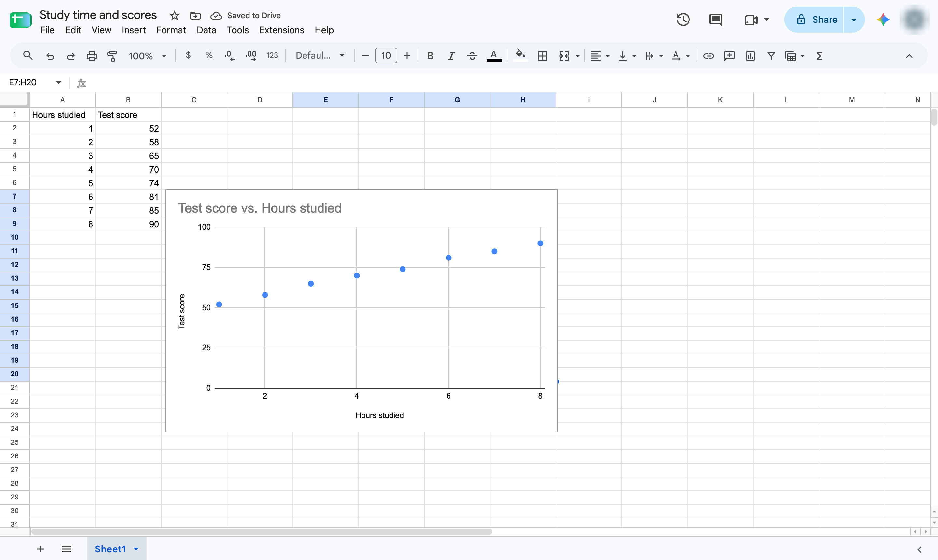Open version history clock icon
Image resolution: width=938 pixels, height=560 pixels.
[683, 20]
